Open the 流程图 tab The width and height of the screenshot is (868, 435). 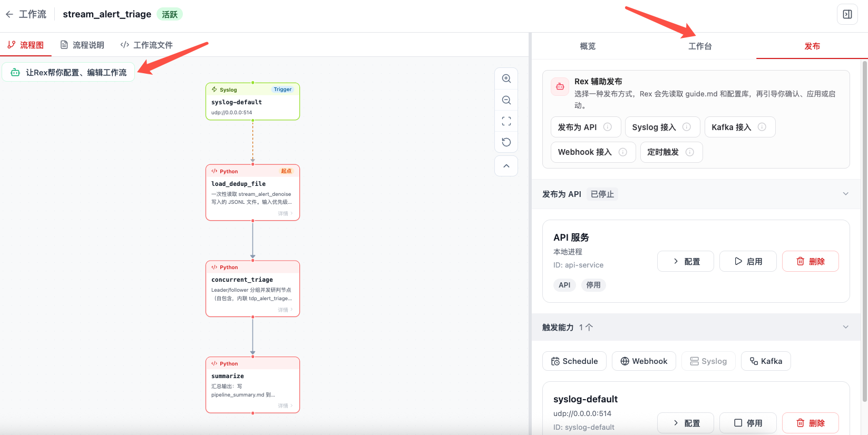click(26, 45)
